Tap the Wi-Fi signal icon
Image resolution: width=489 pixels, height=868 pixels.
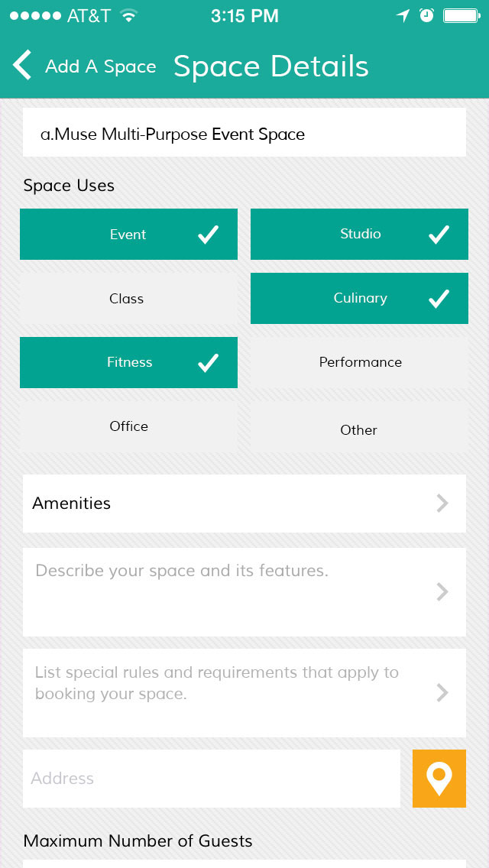tap(128, 15)
